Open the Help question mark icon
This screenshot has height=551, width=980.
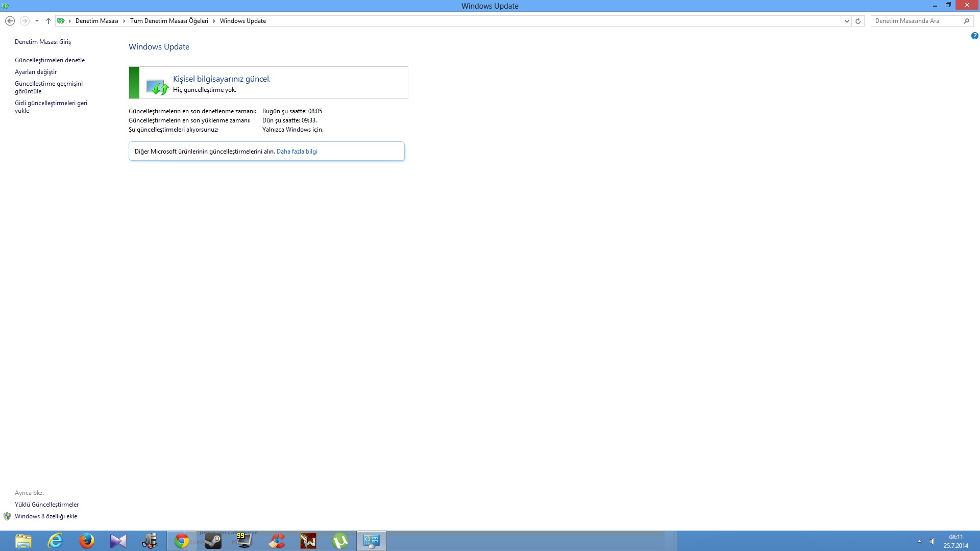pyautogui.click(x=974, y=36)
